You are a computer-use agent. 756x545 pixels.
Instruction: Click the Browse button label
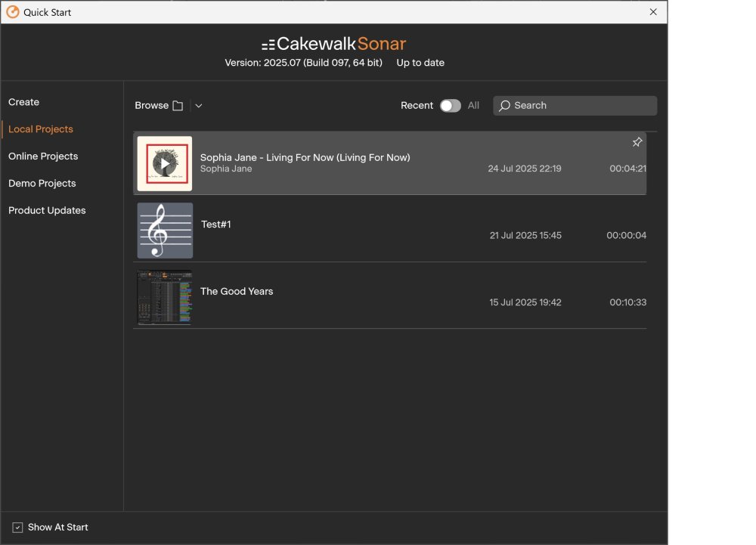coord(151,106)
